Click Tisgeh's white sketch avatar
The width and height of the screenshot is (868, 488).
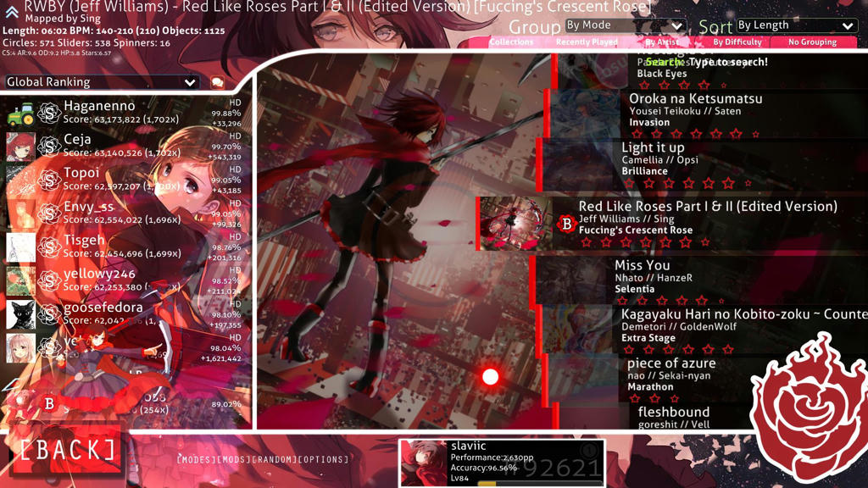click(x=21, y=247)
